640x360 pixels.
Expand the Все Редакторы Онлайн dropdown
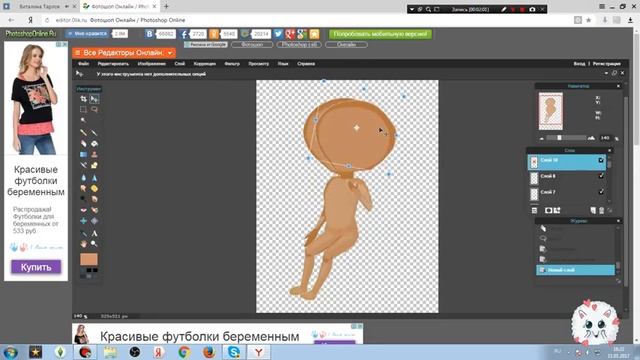(124, 53)
